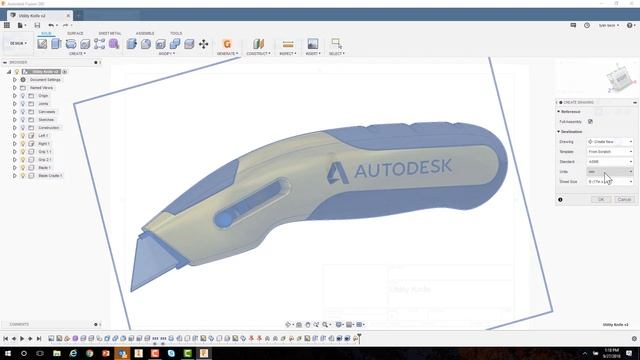This screenshot has width=640, height=360.
Task: Expand the Document Settings tree node
Action: coord(15,80)
